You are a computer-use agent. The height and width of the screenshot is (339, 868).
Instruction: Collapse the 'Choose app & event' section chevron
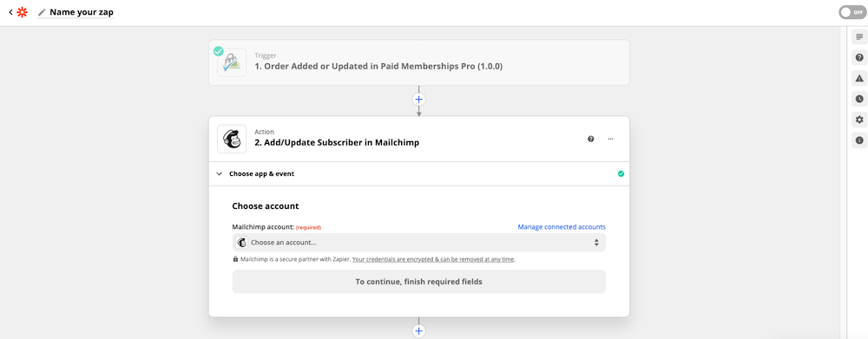pos(220,173)
